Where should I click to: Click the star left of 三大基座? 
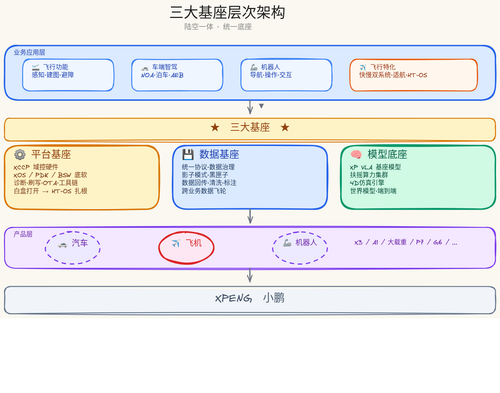(215, 127)
